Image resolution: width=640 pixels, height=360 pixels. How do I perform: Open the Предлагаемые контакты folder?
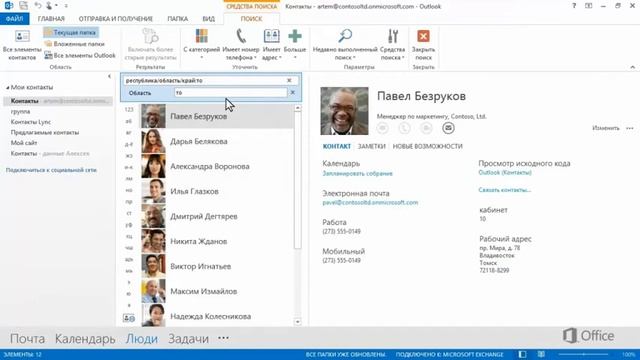click(x=45, y=133)
